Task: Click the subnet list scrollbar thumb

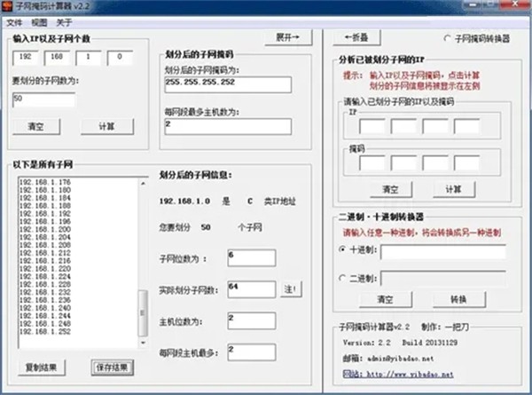Action: pos(143,313)
